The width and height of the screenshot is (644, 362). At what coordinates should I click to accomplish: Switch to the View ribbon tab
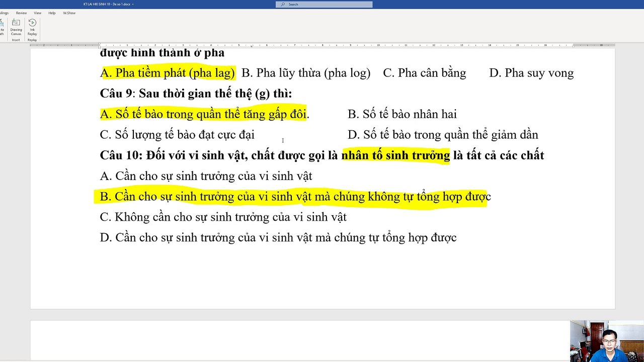[x=38, y=13]
